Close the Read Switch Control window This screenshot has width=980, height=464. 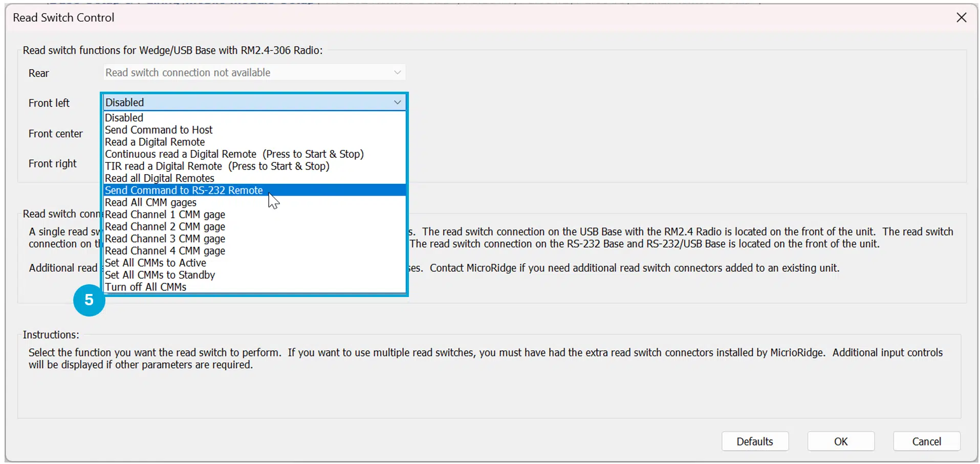(x=962, y=17)
